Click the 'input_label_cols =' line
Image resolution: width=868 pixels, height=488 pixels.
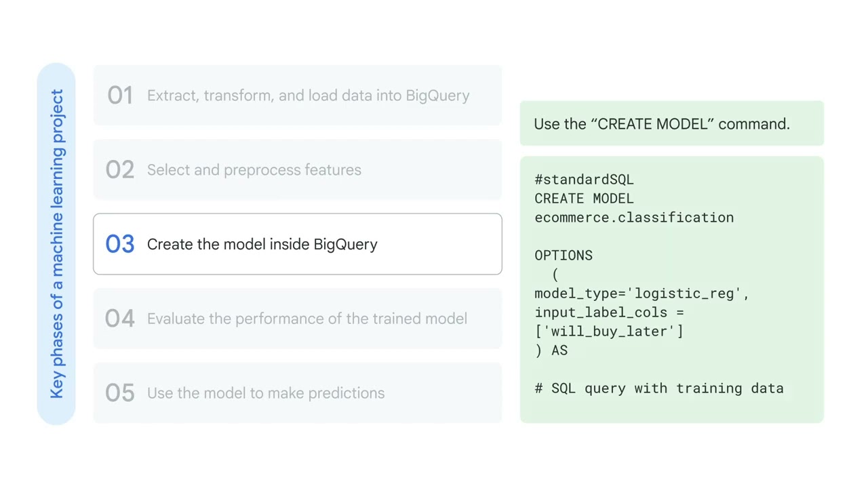[x=609, y=312]
